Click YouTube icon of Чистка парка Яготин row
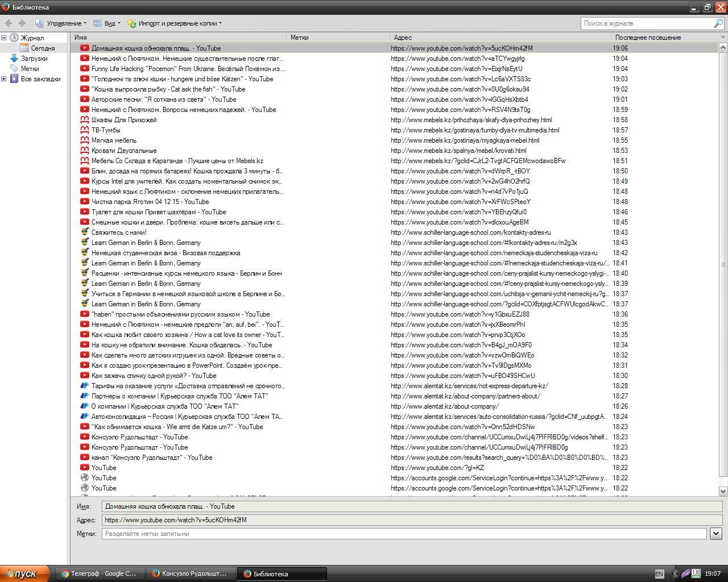The height and width of the screenshot is (582, 728). tap(85, 202)
